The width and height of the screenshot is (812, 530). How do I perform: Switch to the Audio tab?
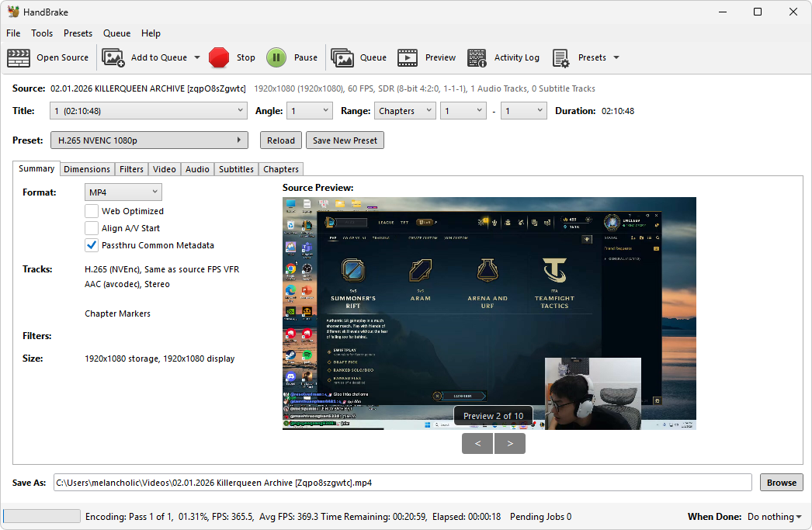pyautogui.click(x=197, y=169)
